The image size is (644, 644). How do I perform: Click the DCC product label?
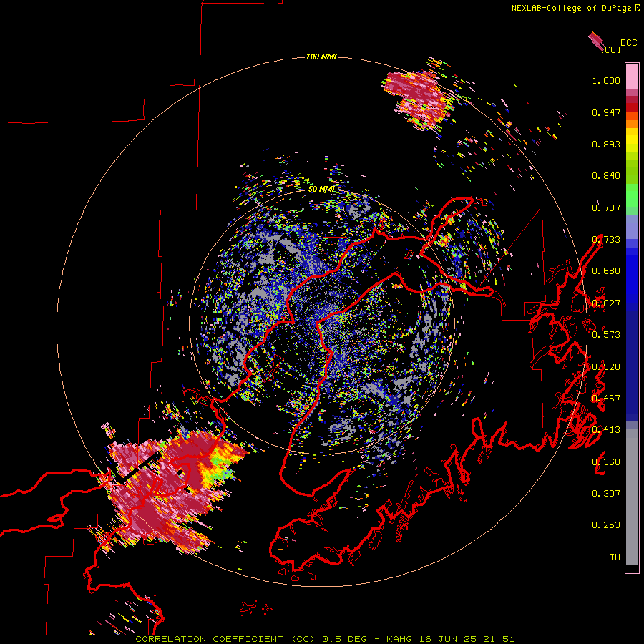[628, 43]
